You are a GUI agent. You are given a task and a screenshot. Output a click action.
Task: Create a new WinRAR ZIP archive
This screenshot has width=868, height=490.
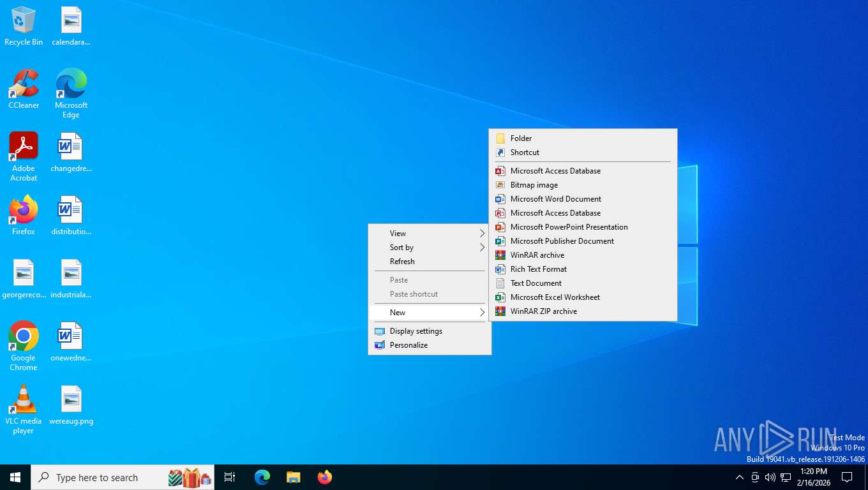583,311
